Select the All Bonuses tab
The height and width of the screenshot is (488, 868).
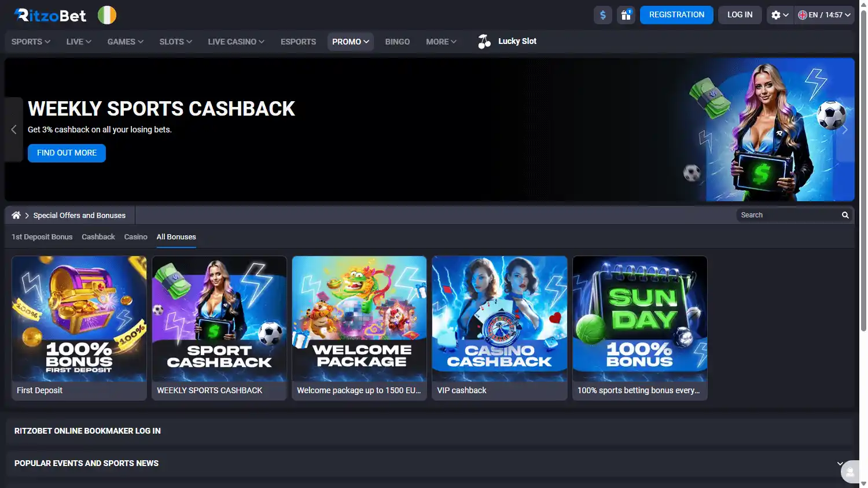pyautogui.click(x=176, y=237)
